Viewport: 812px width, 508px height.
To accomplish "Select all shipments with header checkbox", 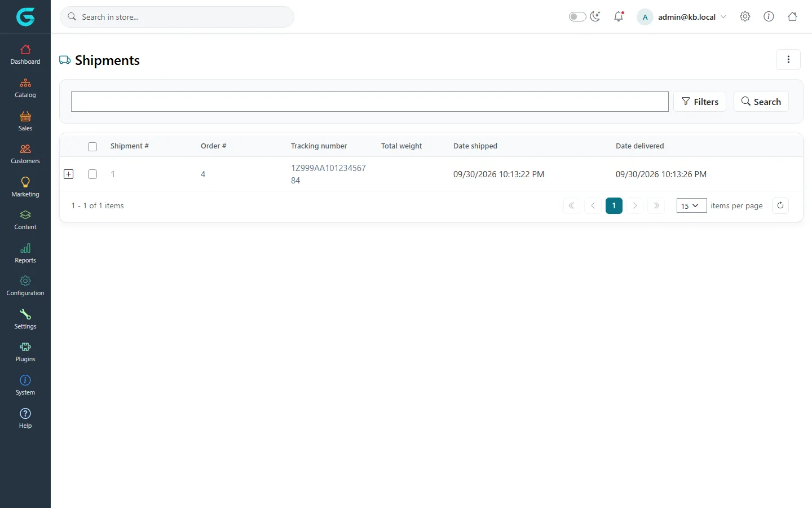I will click(x=92, y=147).
